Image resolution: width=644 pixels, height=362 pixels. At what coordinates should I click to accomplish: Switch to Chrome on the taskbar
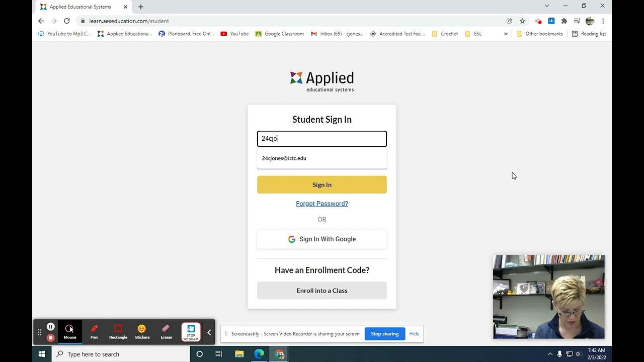click(x=279, y=354)
